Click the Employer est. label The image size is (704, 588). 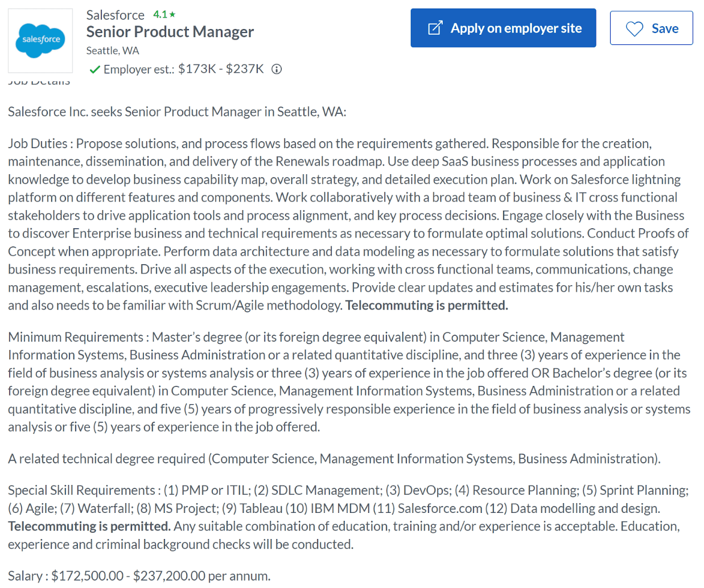coord(139,69)
